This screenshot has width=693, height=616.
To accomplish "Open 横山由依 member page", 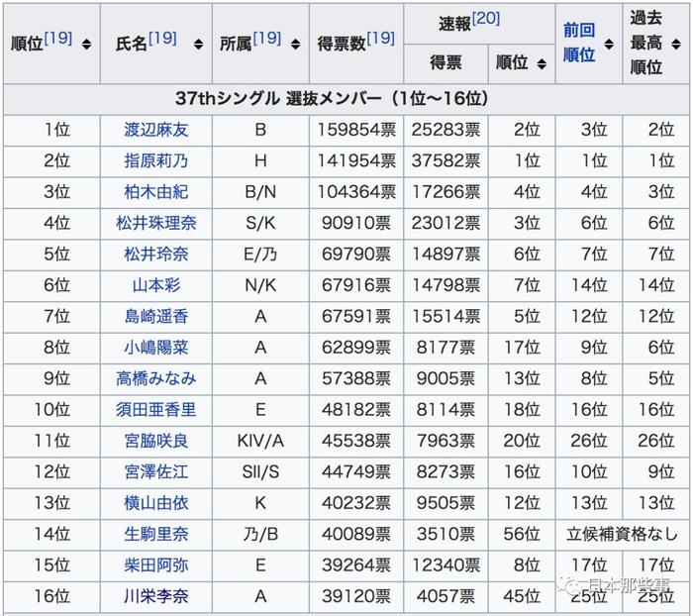I will click(x=156, y=503).
